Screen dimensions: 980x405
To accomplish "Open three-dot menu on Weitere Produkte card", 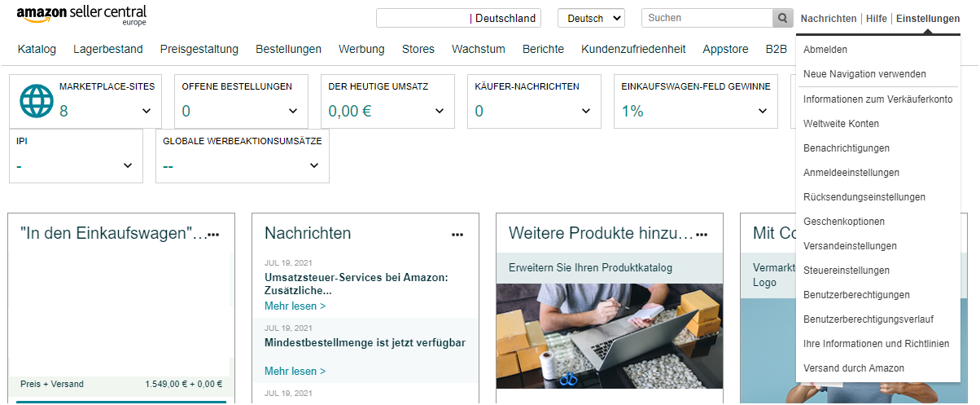I will (702, 235).
